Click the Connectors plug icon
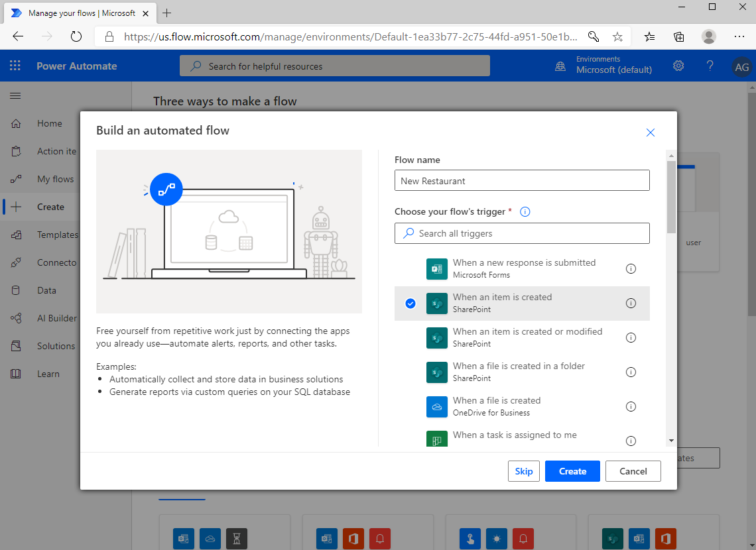Image resolution: width=756 pixels, height=550 pixels. tap(16, 262)
